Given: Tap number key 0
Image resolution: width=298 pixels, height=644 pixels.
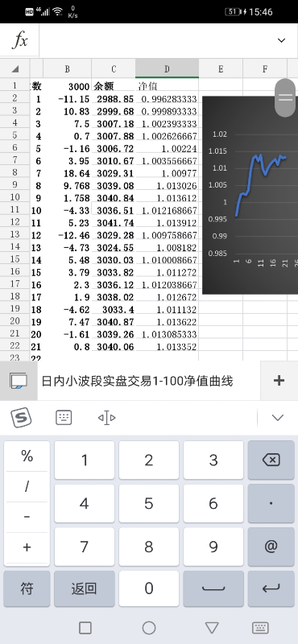Looking at the screenshot, I should 149,588.
